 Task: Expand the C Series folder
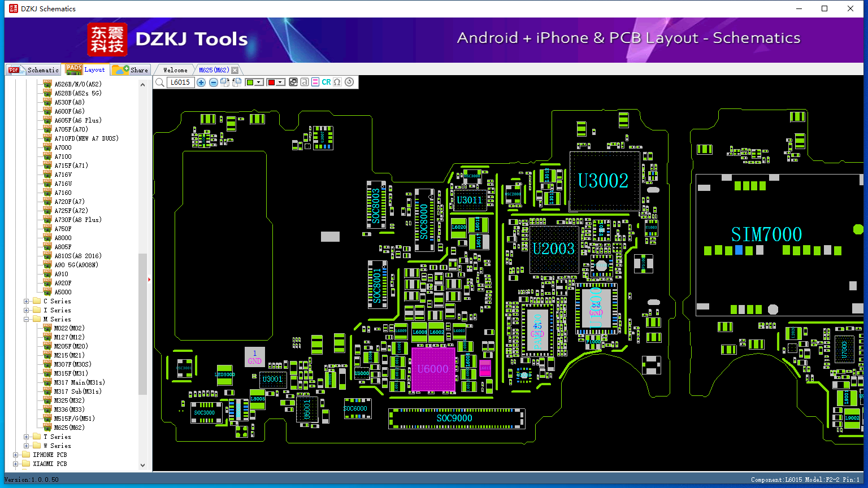point(27,301)
